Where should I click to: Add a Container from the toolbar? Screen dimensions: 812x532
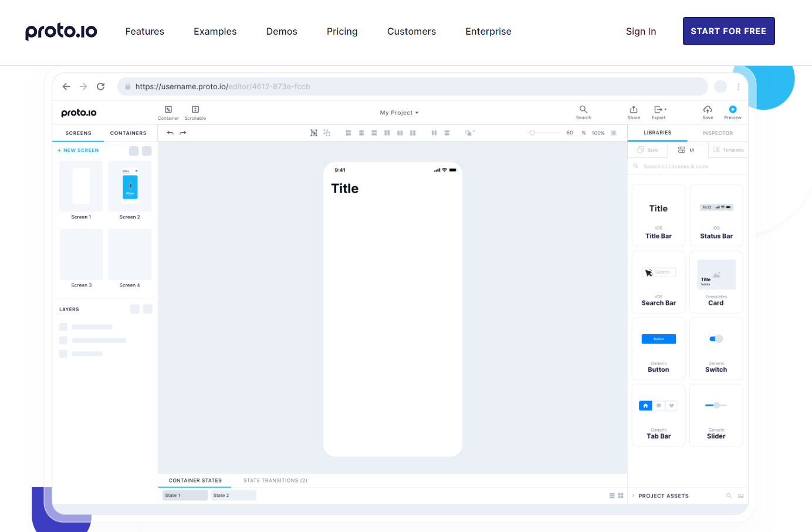click(x=168, y=113)
